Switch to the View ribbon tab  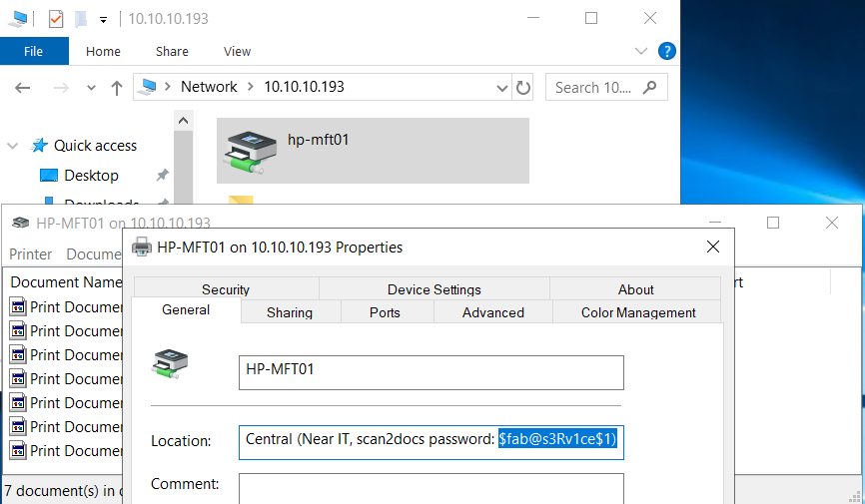[x=237, y=51]
